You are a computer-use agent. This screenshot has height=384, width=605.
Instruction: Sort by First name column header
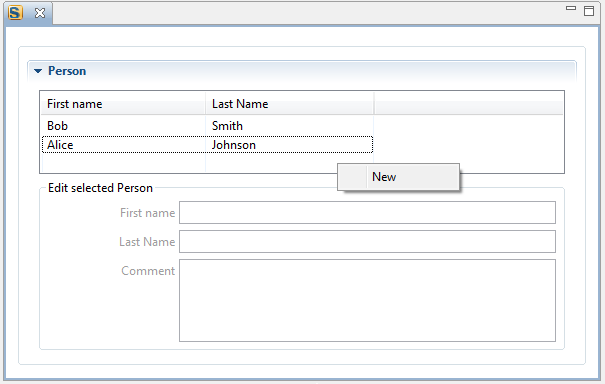[123, 104]
